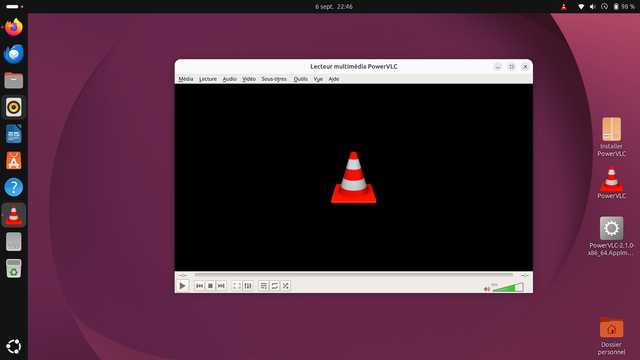Image resolution: width=640 pixels, height=360 pixels.
Task: Click the elapsed time label
Action: click(182, 276)
